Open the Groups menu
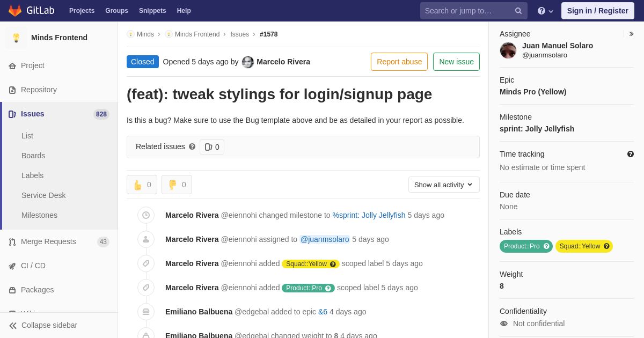 coord(116,11)
